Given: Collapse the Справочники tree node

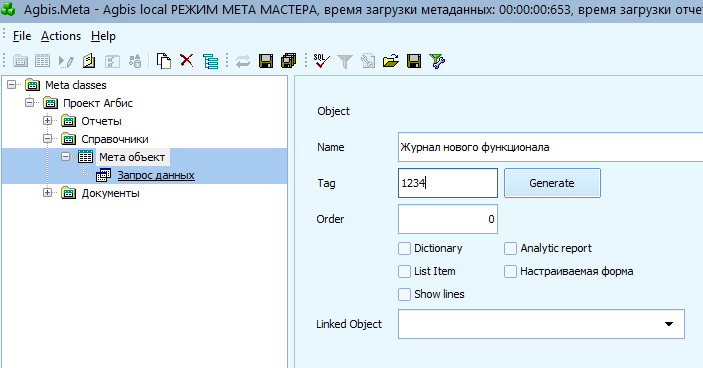Looking at the screenshot, I should coord(48,139).
